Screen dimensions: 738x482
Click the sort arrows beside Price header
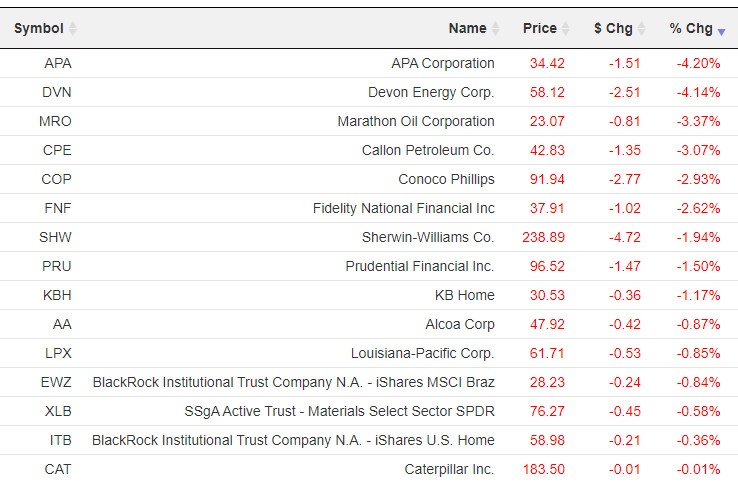[x=566, y=29]
